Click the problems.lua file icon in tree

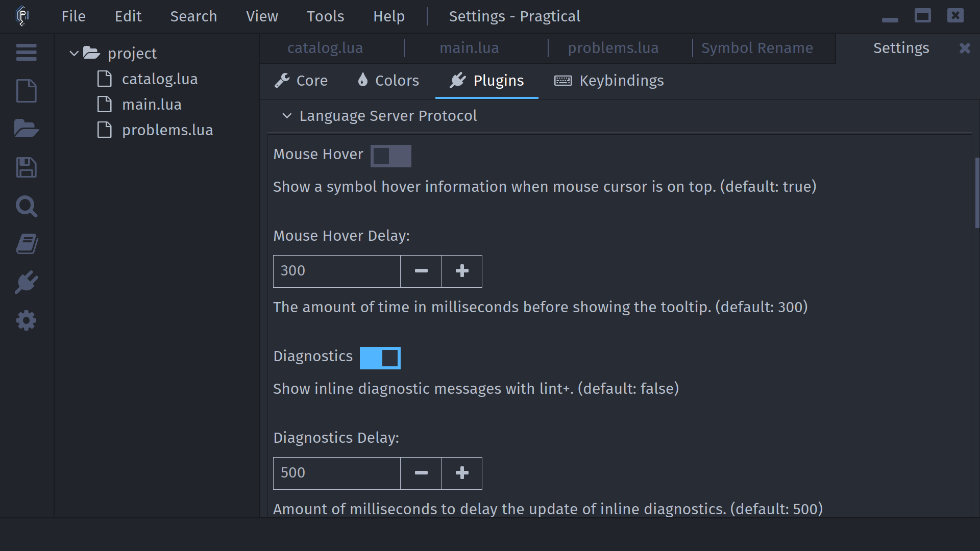[105, 130]
